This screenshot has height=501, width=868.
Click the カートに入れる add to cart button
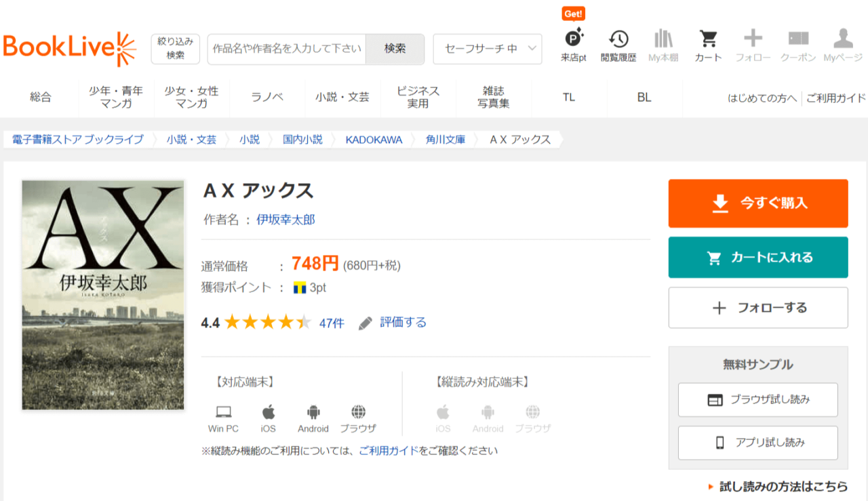(x=758, y=258)
